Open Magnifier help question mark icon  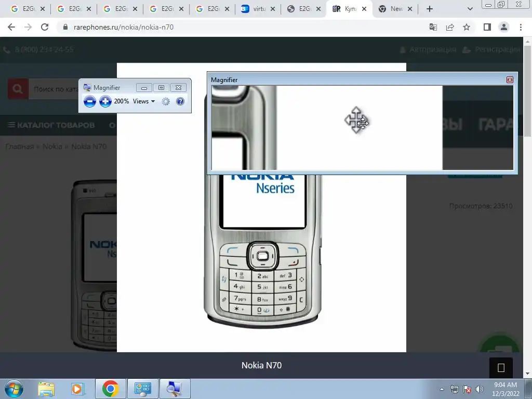(180, 101)
